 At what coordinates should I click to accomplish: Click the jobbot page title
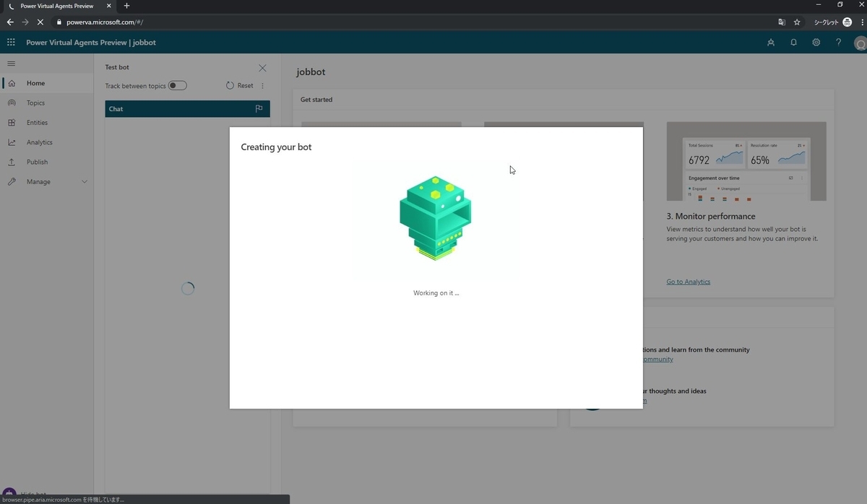(x=311, y=72)
